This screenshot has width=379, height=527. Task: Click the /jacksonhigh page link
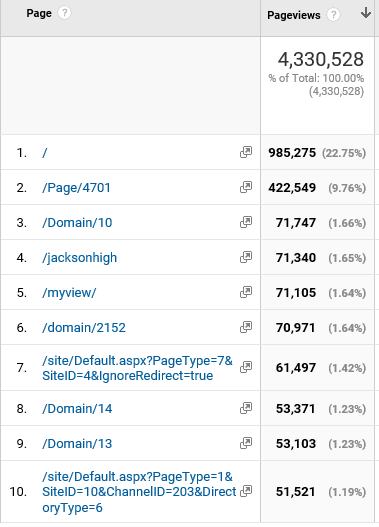click(x=80, y=258)
